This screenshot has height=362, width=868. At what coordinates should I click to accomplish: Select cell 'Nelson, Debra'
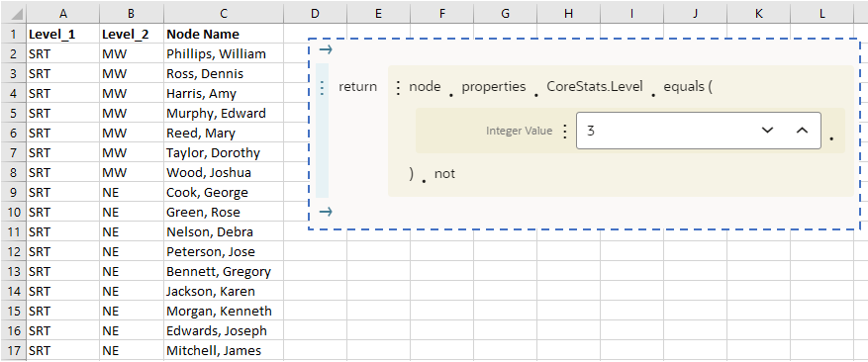(x=224, y=231)
